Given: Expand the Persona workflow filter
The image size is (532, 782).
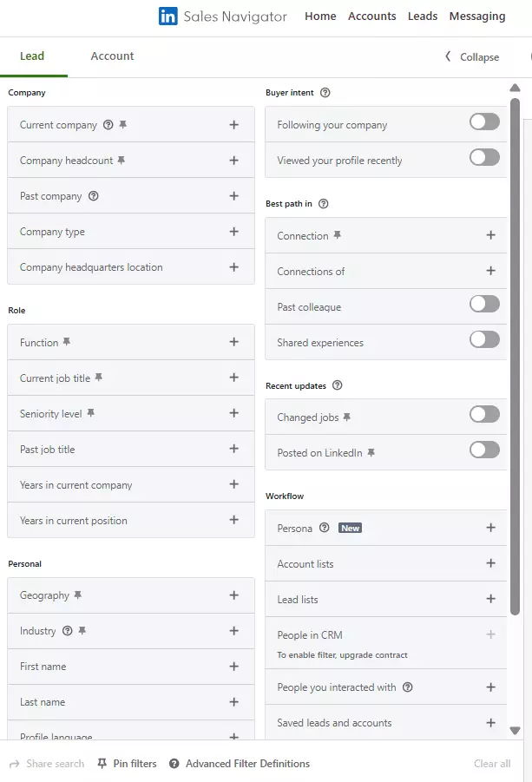Looking at the screenshot, I should click(x=490, y=527).
